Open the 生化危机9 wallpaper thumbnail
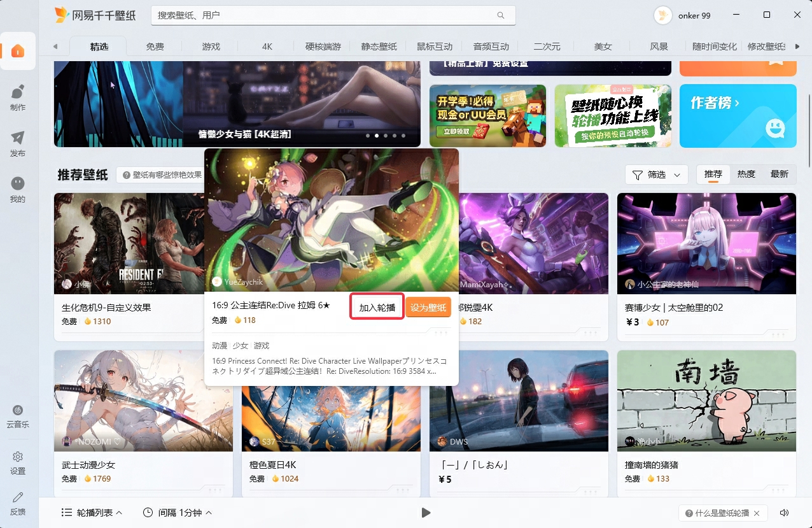This screenshot has height=528, width=812. coord(129,244)
